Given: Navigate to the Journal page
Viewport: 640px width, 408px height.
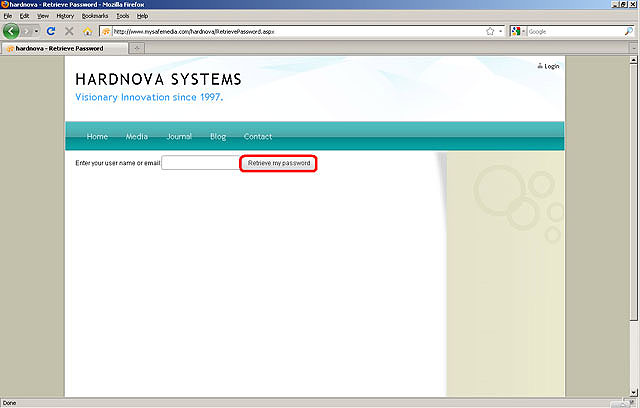Looking at the screenshot, I should pos(179,137).
